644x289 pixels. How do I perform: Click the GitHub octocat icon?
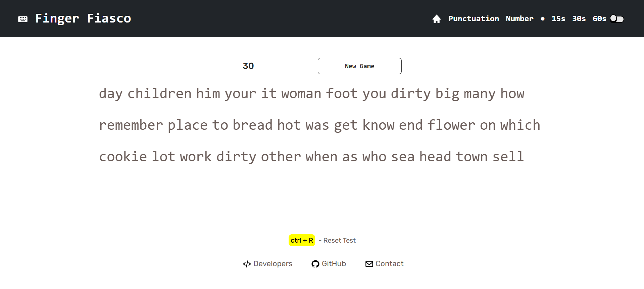point(315,264)
